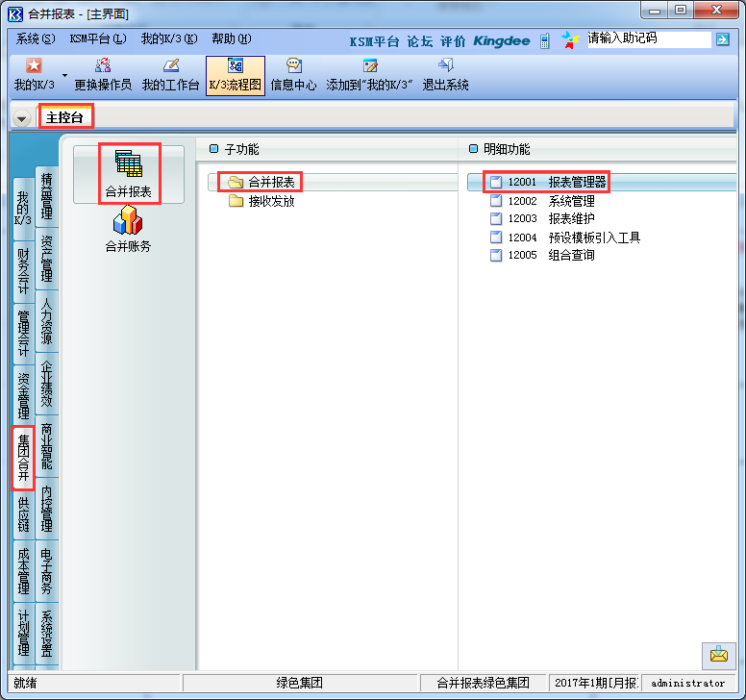Image resolution: width=746 pixels, height=700 pixels.
Task: Open 我的工作台 from toolbar
Action: click(x=170, y=75)
